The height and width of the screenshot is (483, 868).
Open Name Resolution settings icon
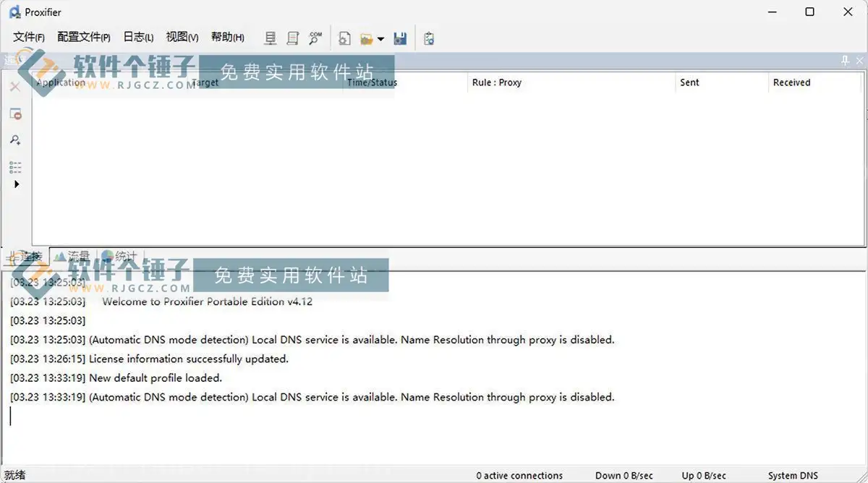(315, 38)
